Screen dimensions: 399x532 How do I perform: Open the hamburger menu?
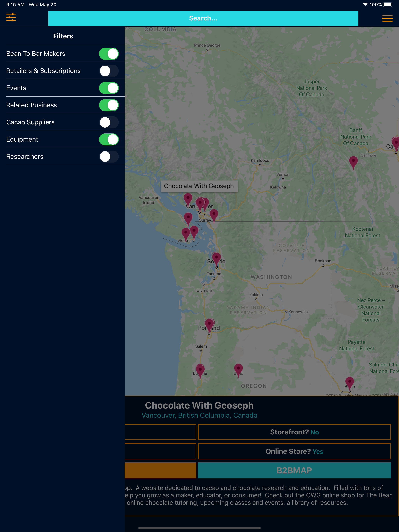pyautogui.click(x=387, y=18)
